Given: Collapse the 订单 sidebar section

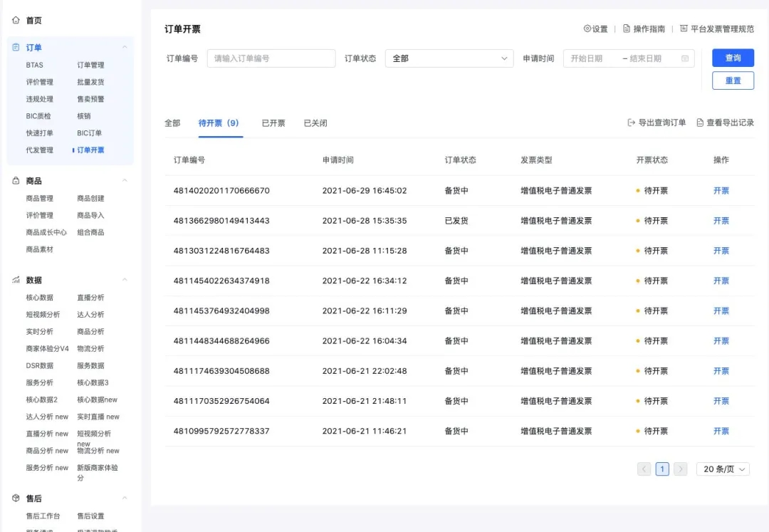Looking at the screenshot, I should 125,47.
